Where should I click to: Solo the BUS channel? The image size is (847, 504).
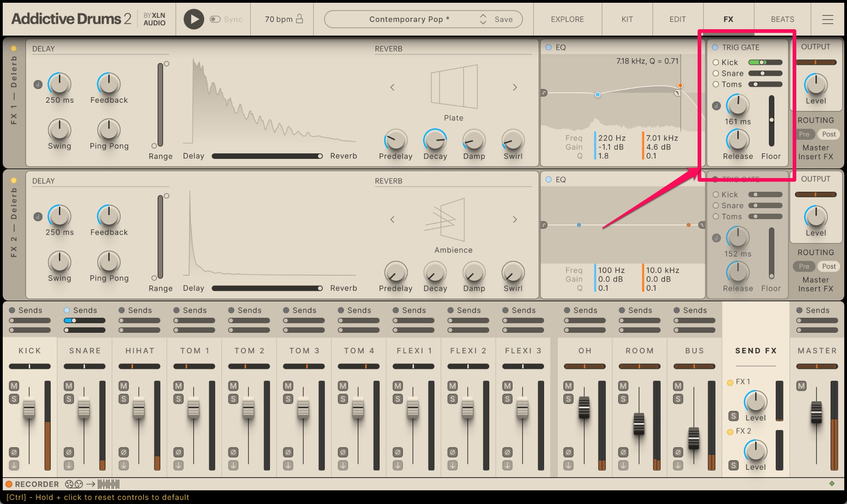(678, 399)
